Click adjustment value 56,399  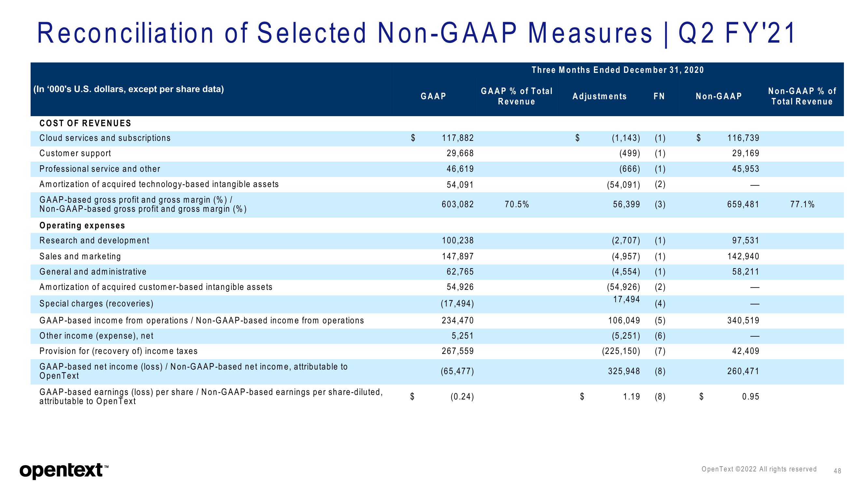(626, 204)
